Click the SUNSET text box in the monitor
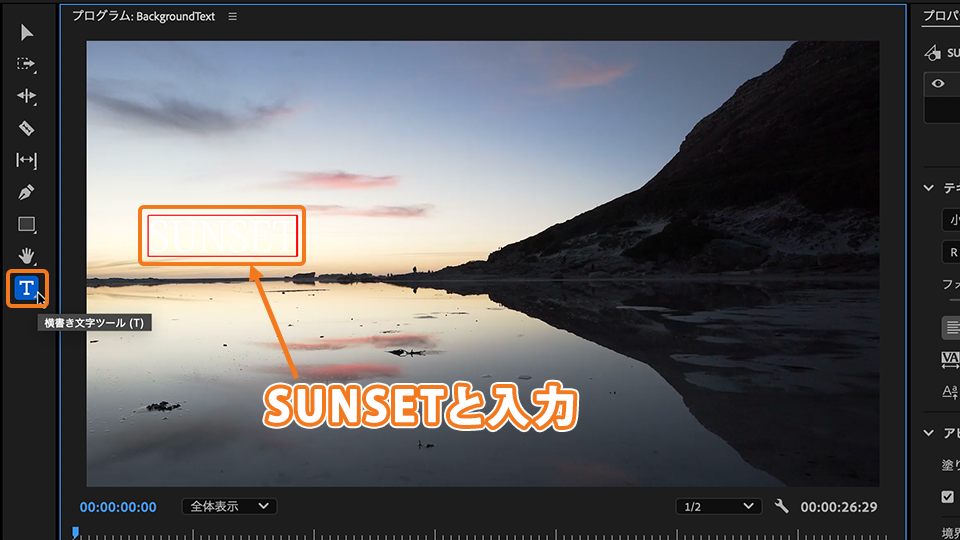This screenshot has width=960, height=540. tap(222, 236)
